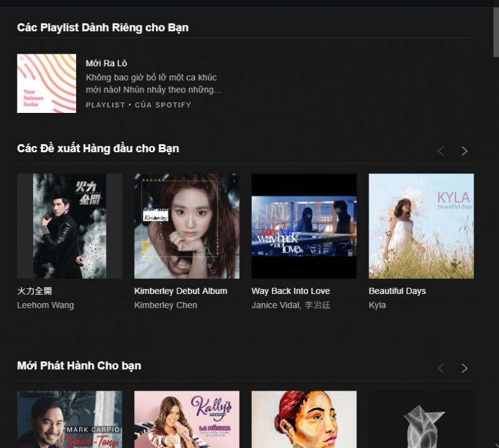Open the Way Back Into Love title
Image resolution: width=499 pixels, height=448 pixels.
point(291,291)
